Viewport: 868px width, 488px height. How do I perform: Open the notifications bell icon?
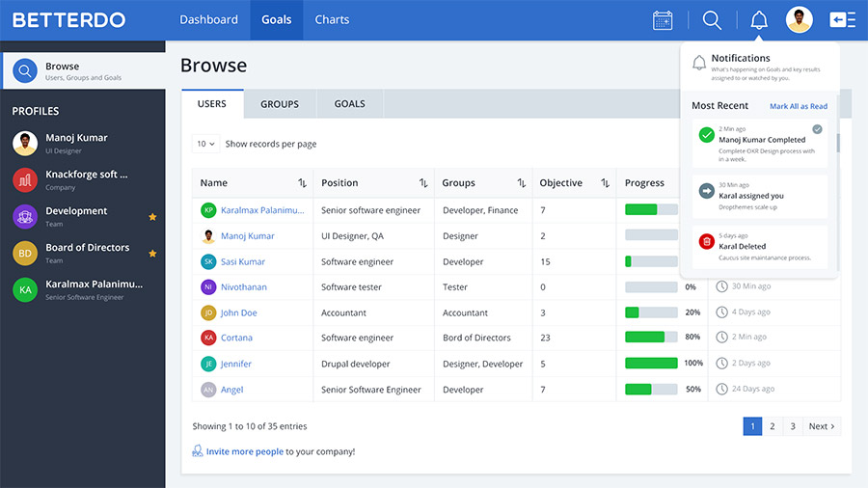tap(759, 20)
